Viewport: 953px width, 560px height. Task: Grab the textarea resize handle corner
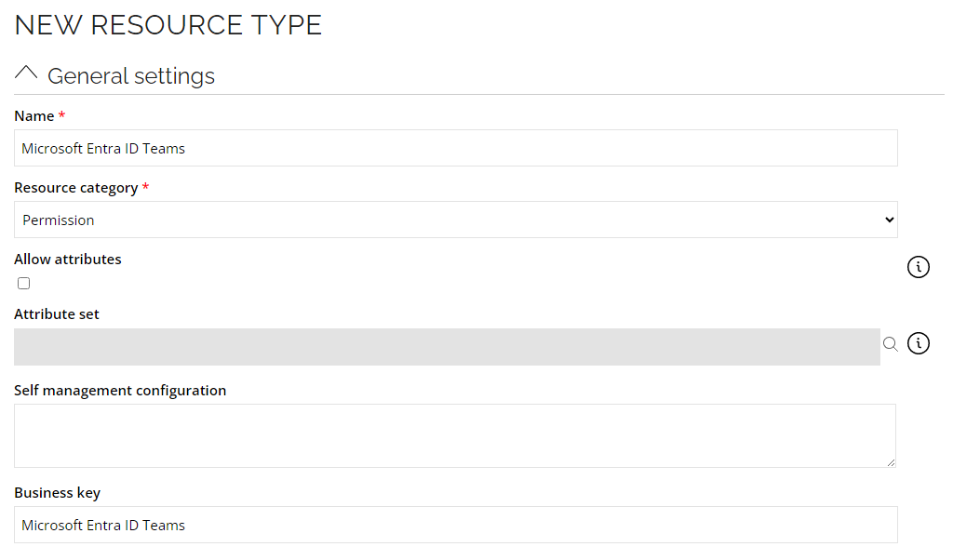[x=891, y=462]
